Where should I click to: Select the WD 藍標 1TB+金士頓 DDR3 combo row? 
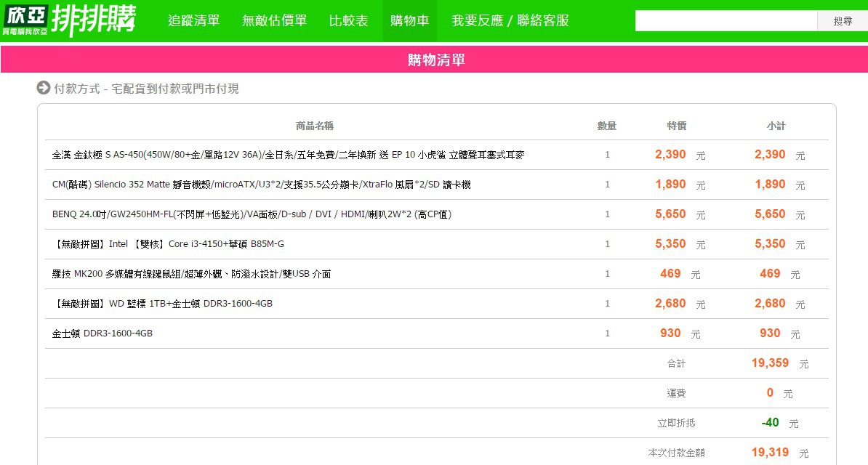[437, 304]
